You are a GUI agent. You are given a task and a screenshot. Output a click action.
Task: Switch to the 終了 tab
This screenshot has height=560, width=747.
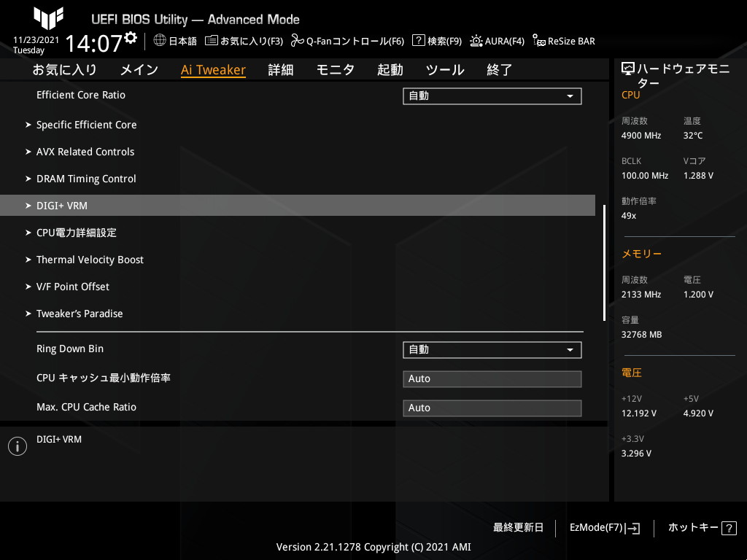[499, 70]
